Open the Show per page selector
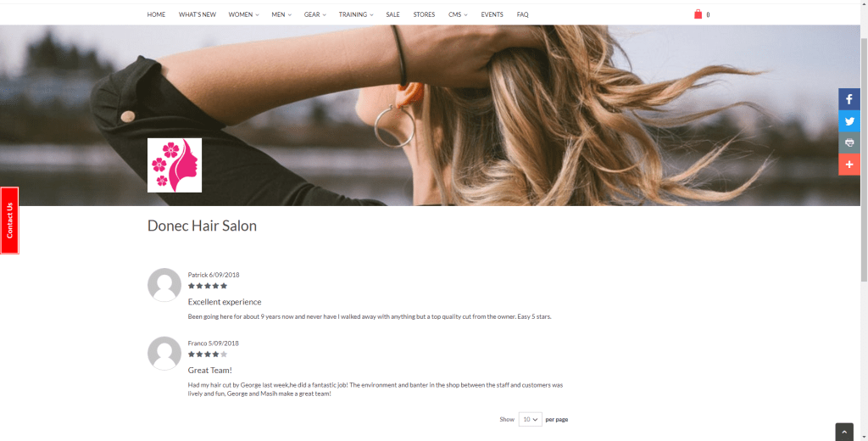Screen dimensions: 868x441 [x=530, y=420]
